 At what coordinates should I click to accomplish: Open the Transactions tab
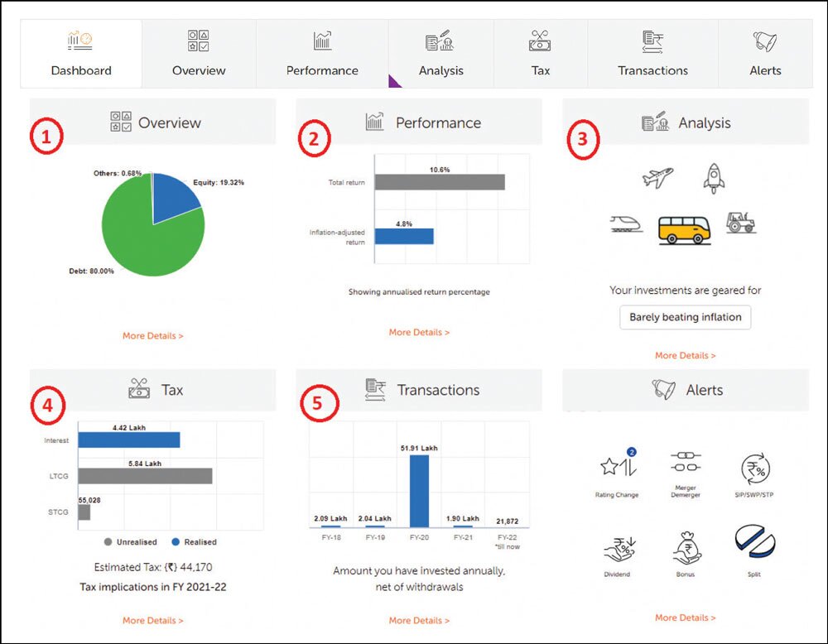652,55
